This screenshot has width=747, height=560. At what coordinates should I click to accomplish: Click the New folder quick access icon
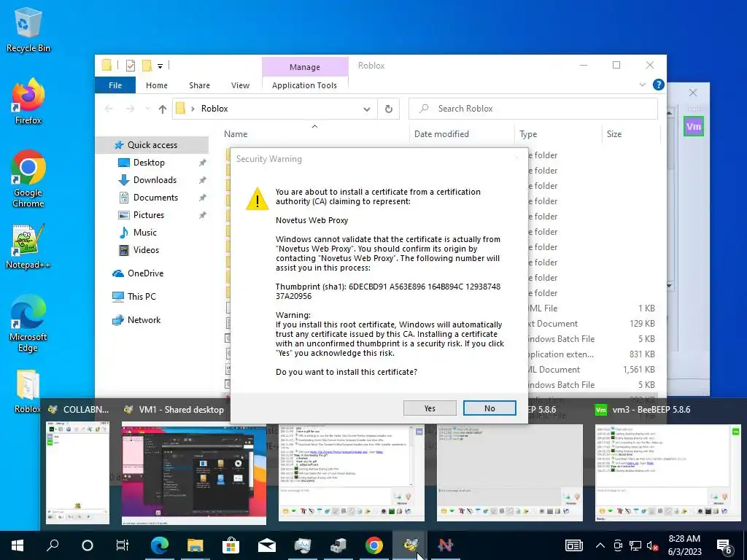pyautogui.click(x=147, y=66)
